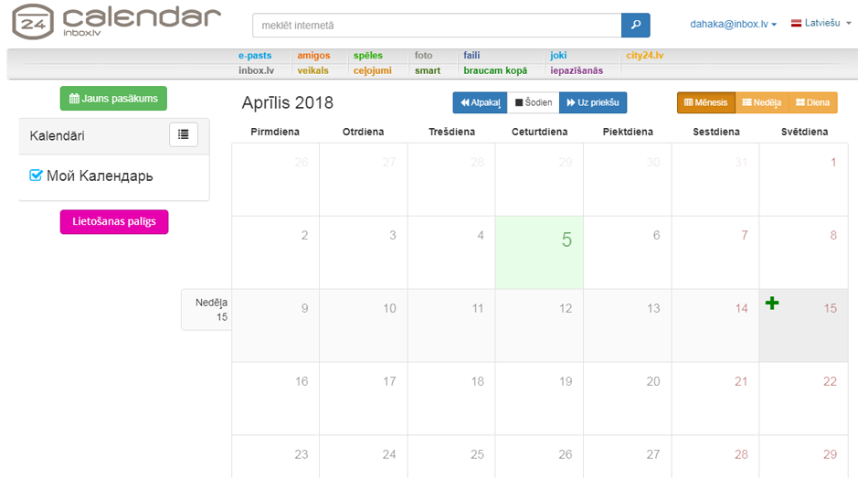Select the April 6 day cell

pyautogui.click(x=627, y=252)
